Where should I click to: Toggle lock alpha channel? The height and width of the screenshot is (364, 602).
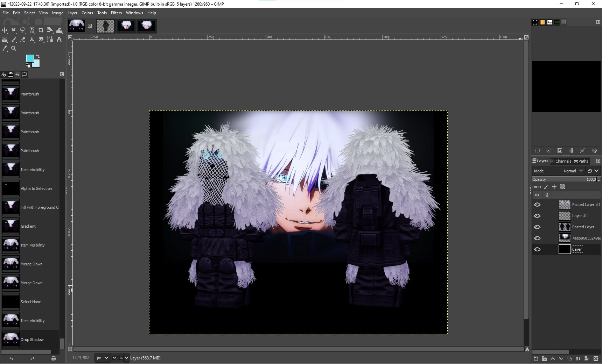562,187
